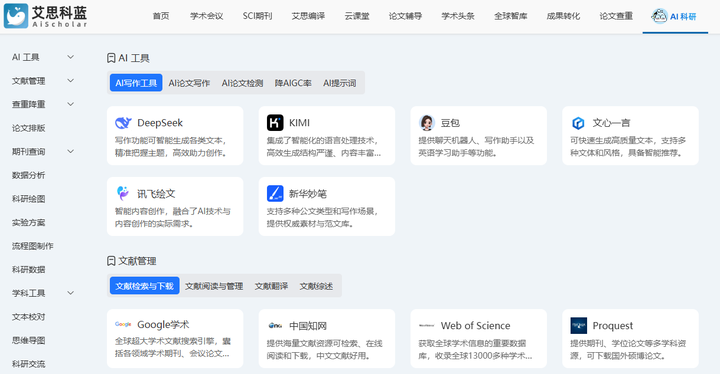Click the 新华妙笔 blue pen icon
The image size is (720, 374).
[x=275, y=193]
